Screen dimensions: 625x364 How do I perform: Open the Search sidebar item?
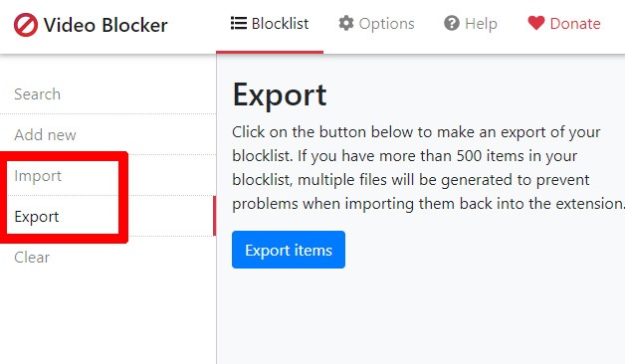(x=38, y=94)
